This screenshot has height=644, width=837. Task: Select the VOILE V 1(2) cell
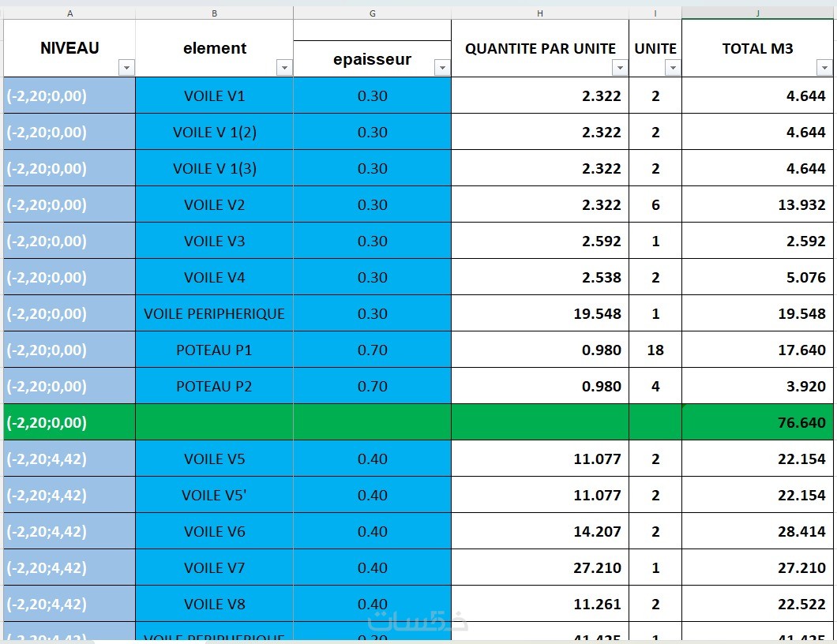(214, 132)
